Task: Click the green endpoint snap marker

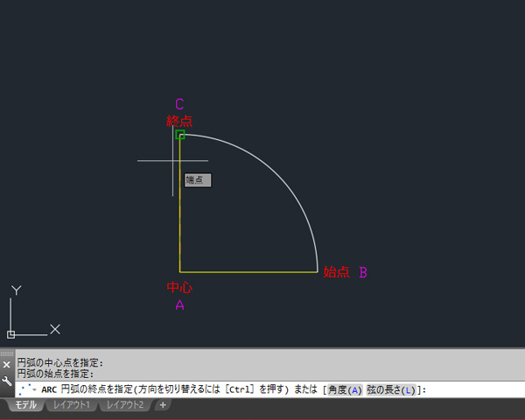Action: point(180,135)
